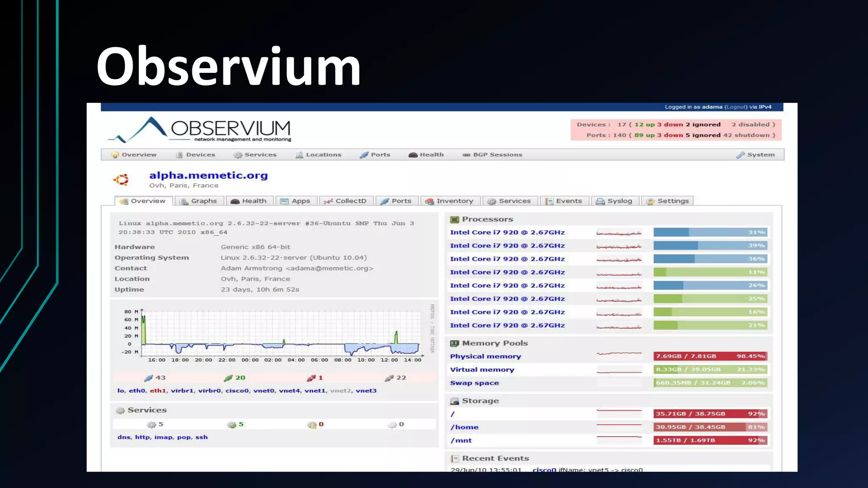This screenshot has height=488, width=868.
Task: Click the Services gear icon heading
Action: tap(120, 410)
